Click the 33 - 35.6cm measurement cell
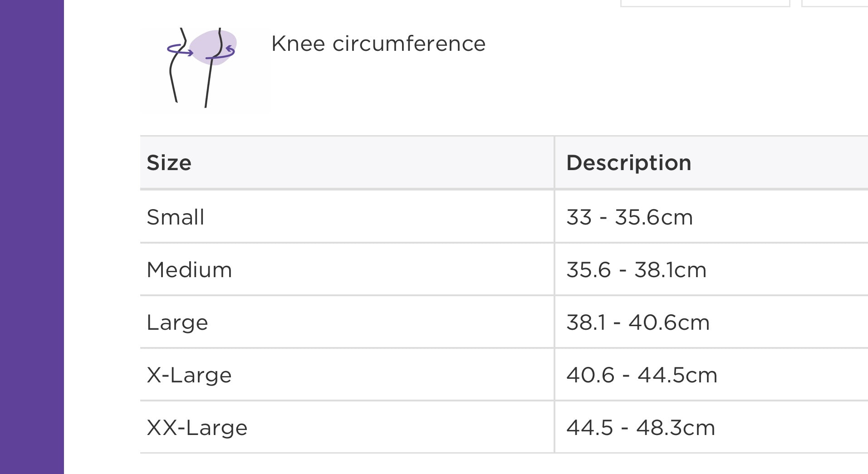The height and width of the screenshot is (474, 868). click(629, 217)
